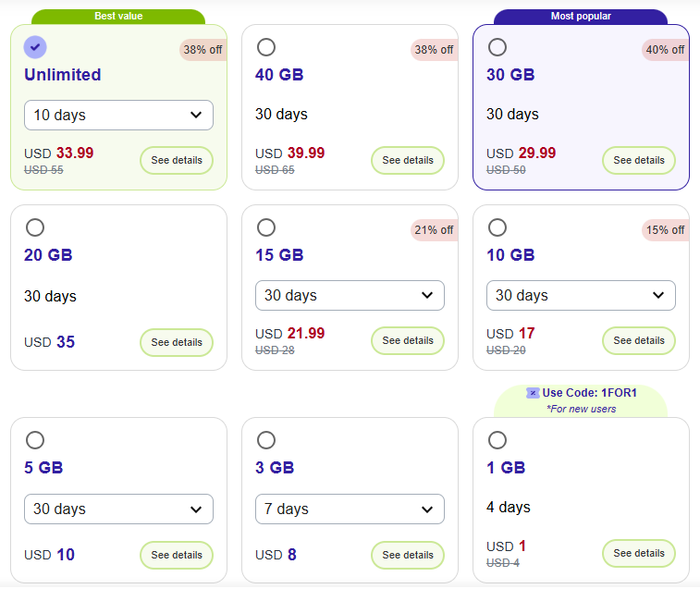
Task: Expand the 15 GB plan duration dropdown
Action: click(350, 296)
